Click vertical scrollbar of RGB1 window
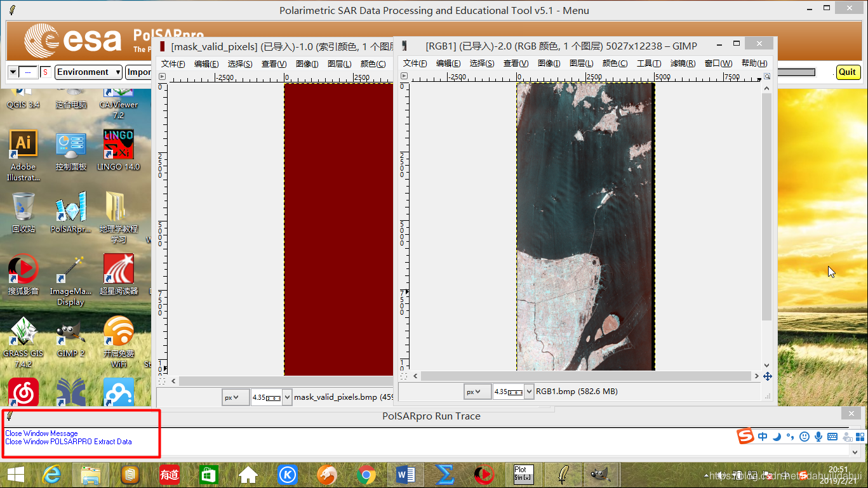 click(x=766, y=207)
